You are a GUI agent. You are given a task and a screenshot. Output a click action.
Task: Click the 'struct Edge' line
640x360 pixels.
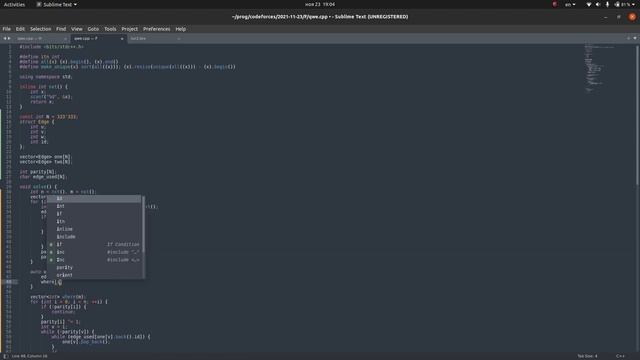37,122
